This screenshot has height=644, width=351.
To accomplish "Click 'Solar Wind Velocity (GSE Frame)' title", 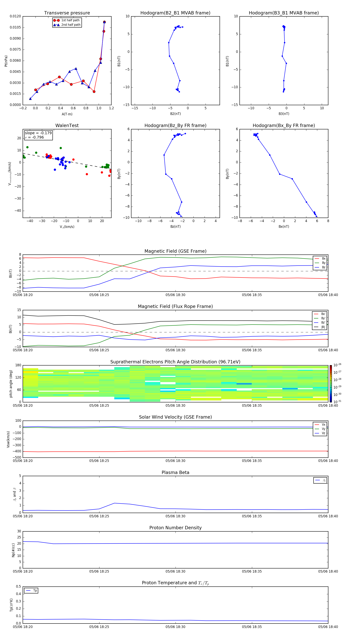I will [x=175, y=417].
